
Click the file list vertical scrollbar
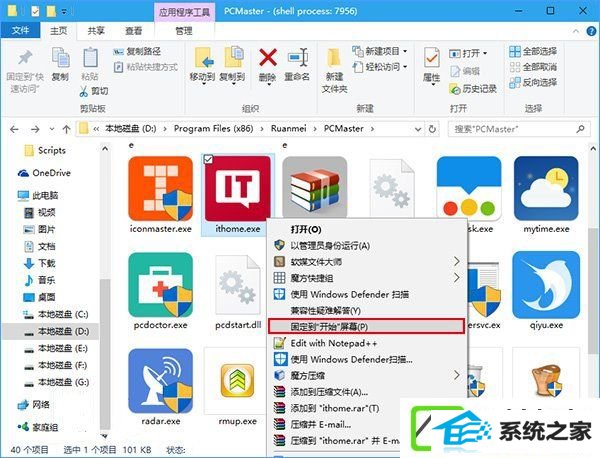[593, 291]
